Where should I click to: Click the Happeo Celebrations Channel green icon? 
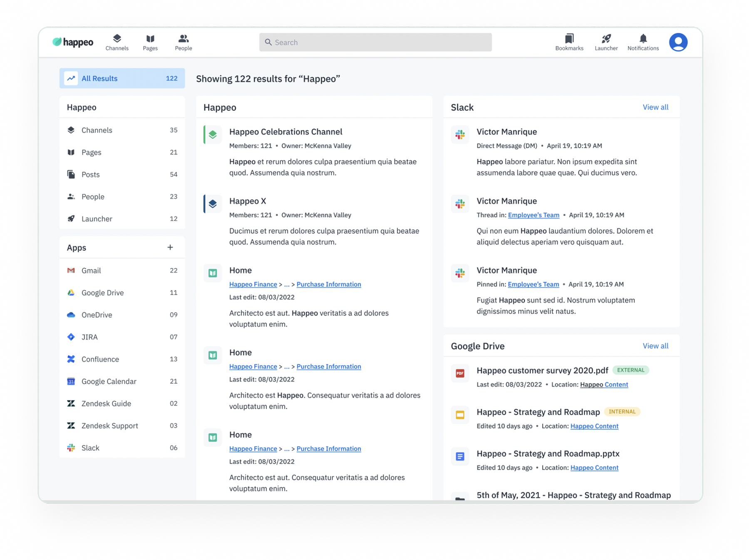(x=213, y=134)
